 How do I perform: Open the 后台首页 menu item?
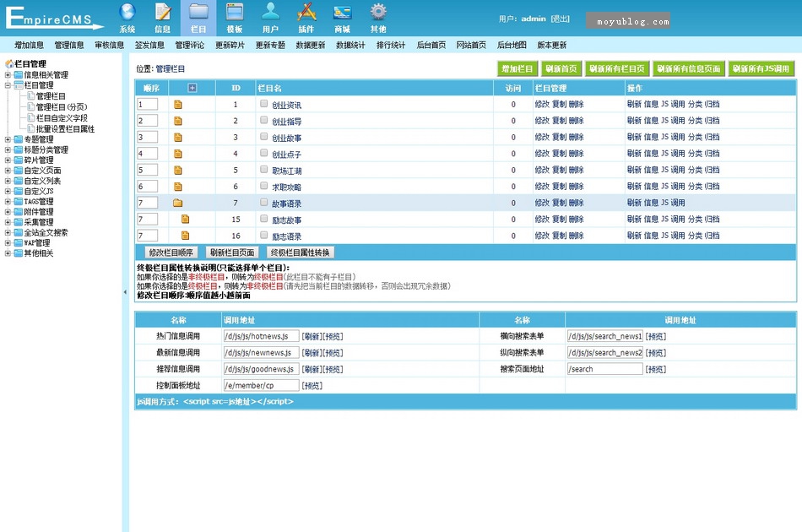click(431, 45)
